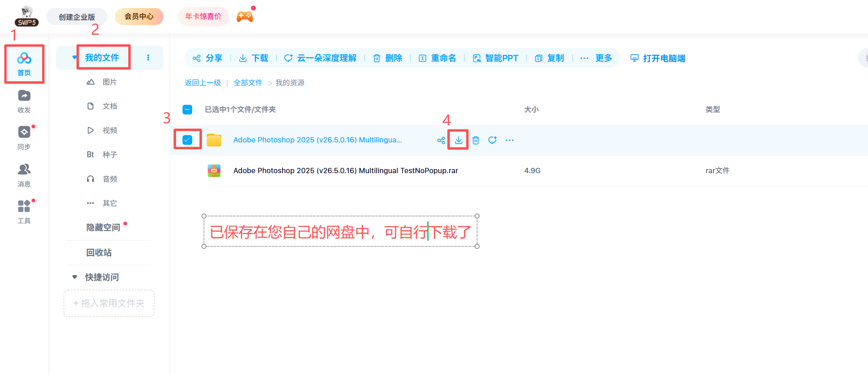
Task: Toggle the select-all checkbox in the file list header
Action: (x=187, y=110)
